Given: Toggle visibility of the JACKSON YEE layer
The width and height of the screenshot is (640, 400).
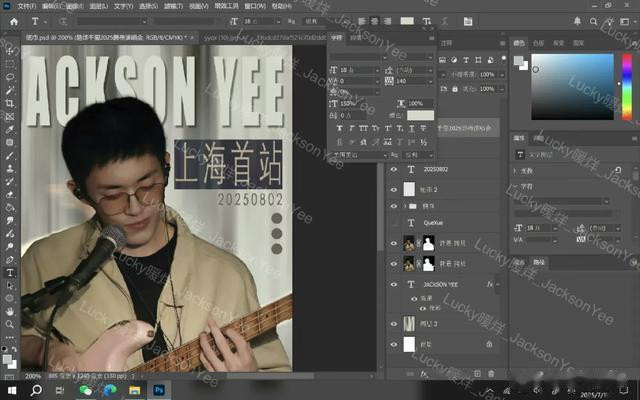Looking at the screenshot, I should (x=393, y=284).
